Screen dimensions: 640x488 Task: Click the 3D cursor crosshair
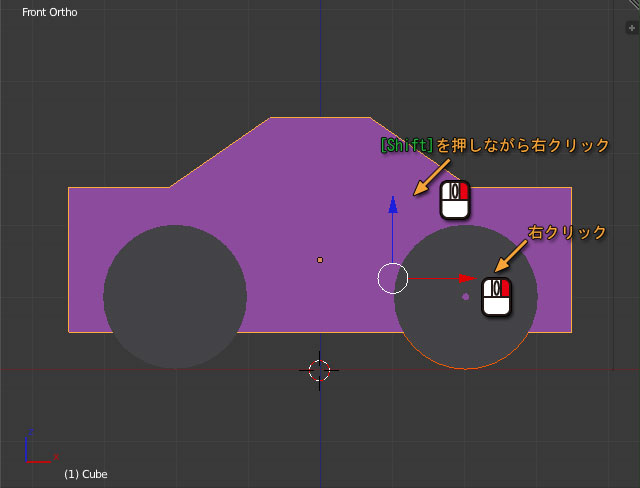pyautogui.click(x=319, y=370)
